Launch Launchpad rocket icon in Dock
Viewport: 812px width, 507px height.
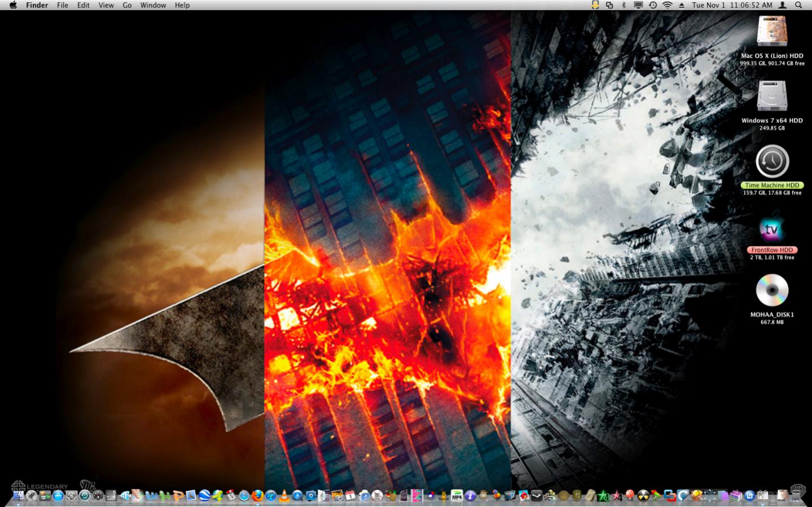32,496
